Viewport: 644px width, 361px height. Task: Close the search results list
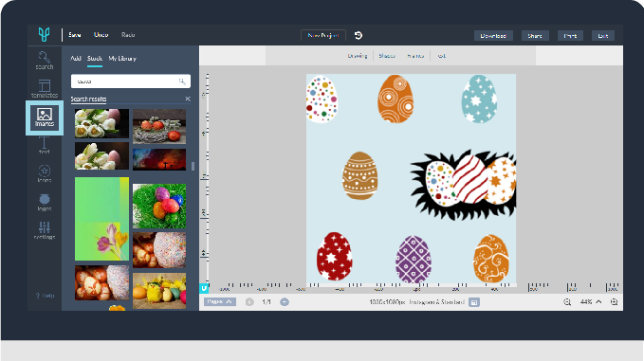(x=188, y=99)
